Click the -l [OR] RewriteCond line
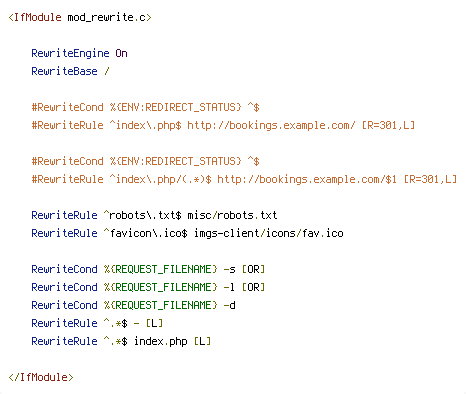 click(x=148, y=287)
